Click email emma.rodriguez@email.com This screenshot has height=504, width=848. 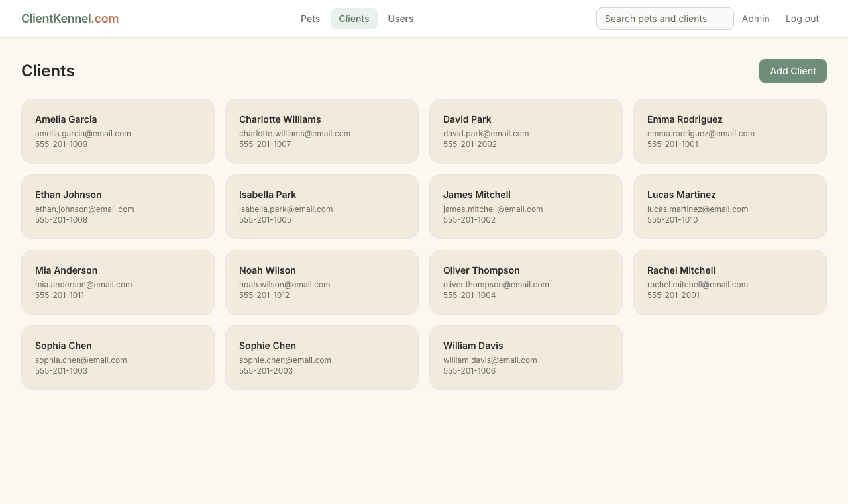pyautogui.click(x=701, y=134)
